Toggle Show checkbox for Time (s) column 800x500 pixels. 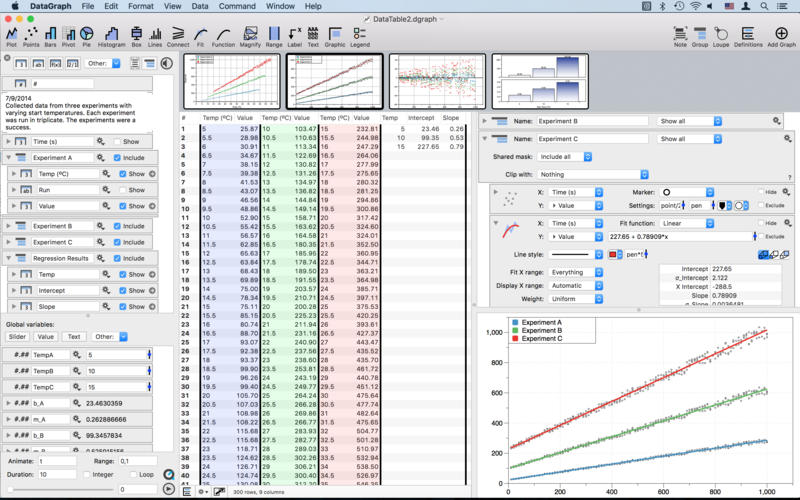[117, 141]
